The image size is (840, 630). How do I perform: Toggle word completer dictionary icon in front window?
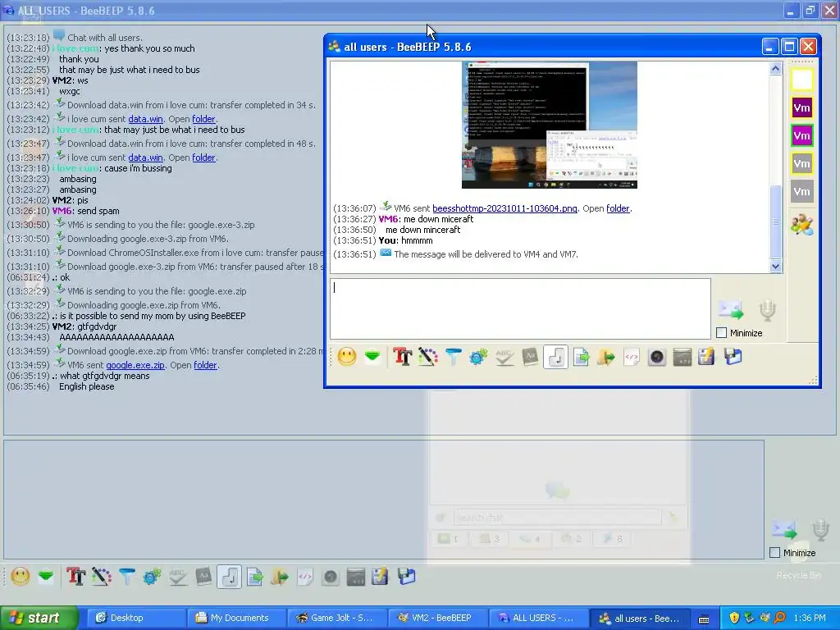pyautogui.click(x=530, y=357)
